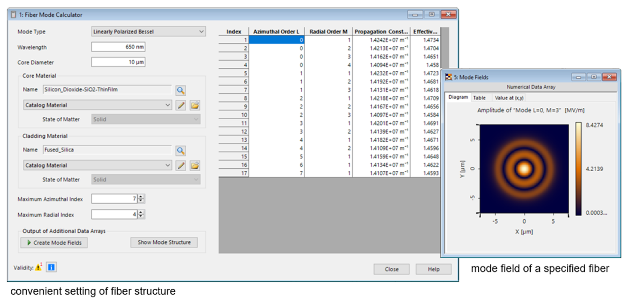This screenshot has height=300, width=644.
Task: Click Show Mode Structure
Action: (x=164, y=242)
